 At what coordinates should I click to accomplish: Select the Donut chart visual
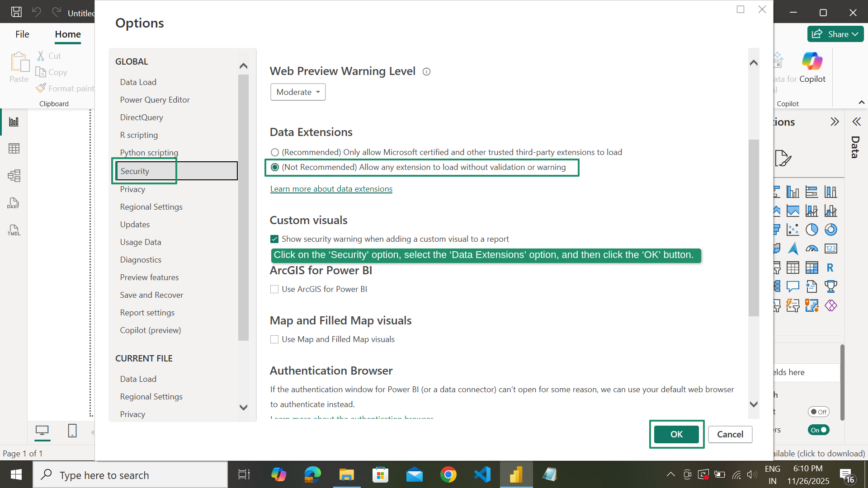(x=831, y=230)
